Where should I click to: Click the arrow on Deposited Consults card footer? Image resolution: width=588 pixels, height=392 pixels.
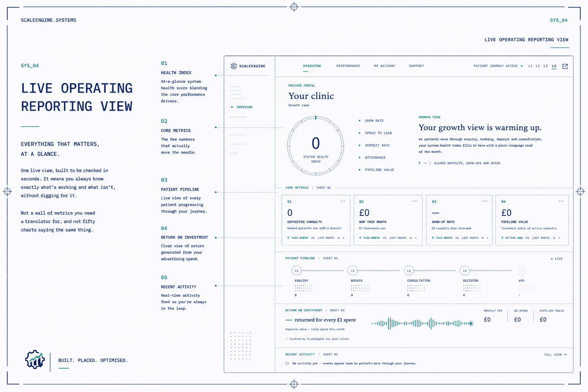click(338, 238)
